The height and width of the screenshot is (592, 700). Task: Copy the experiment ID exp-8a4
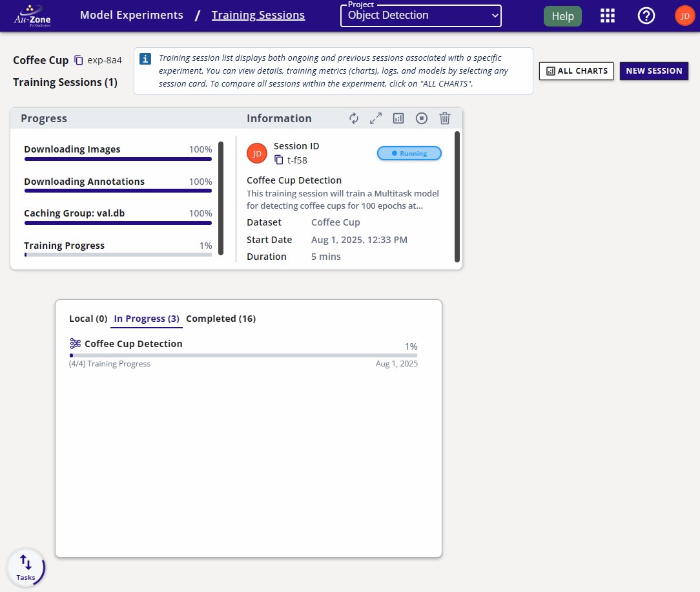click(x=79, y=60)
